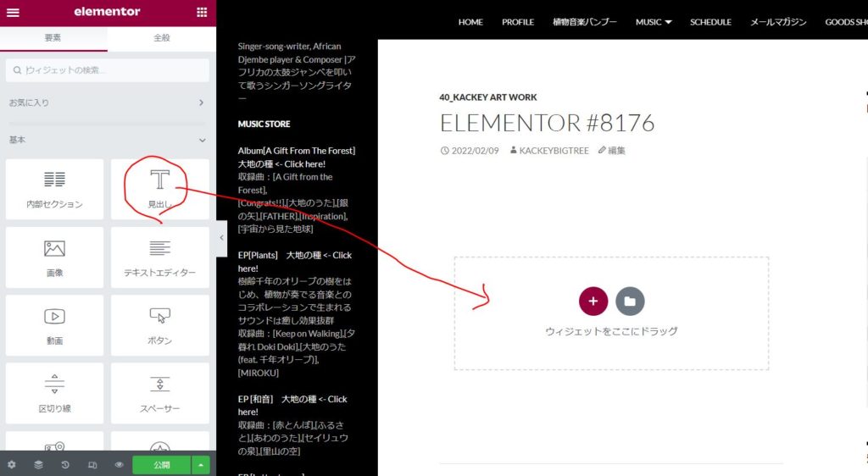The image size is (868, 476).
Task: Open the Elementor hamburger menu
Action: tap(13, 12)
